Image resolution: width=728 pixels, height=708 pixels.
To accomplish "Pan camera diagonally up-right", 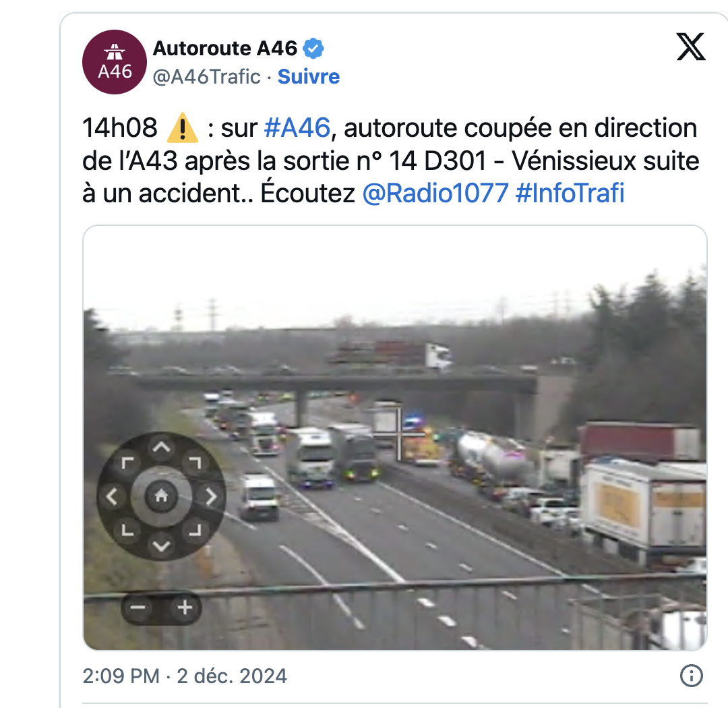I will pyautogui.click(x=195, y=463).
